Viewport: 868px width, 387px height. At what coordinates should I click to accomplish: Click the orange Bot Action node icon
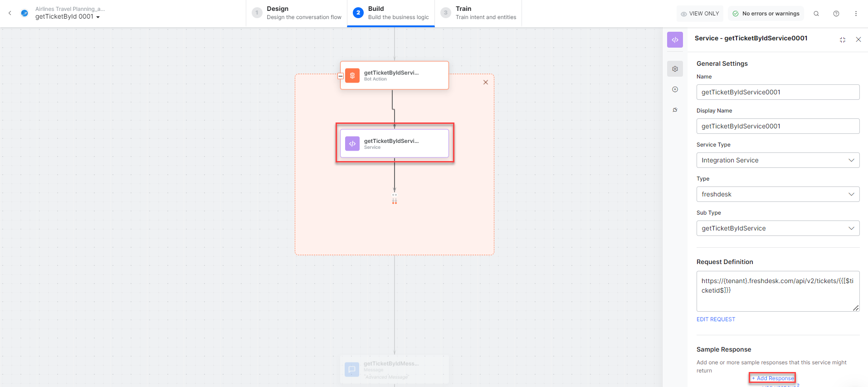[352, 75]
